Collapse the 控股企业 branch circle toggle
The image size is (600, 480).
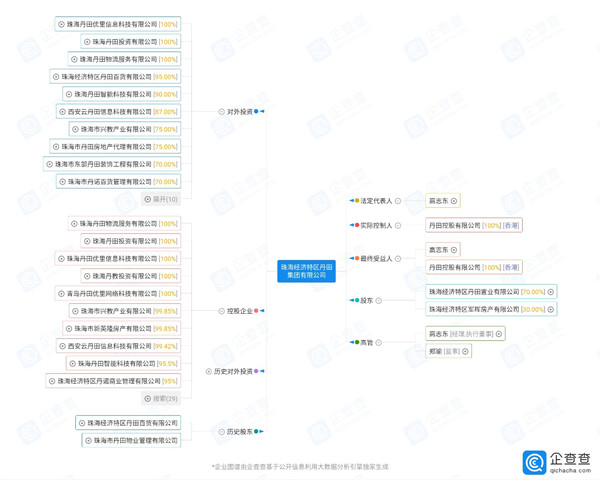221,311
